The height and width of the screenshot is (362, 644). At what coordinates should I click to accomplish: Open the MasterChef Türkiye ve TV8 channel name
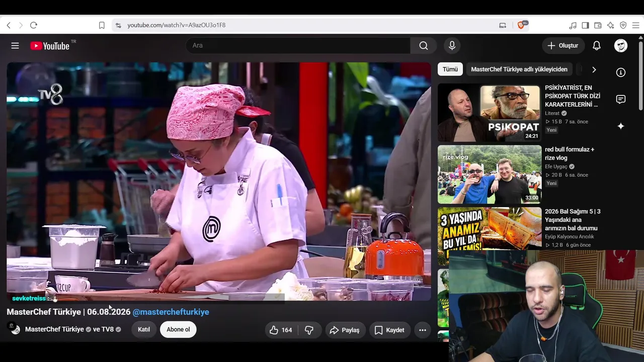point(73,330)
